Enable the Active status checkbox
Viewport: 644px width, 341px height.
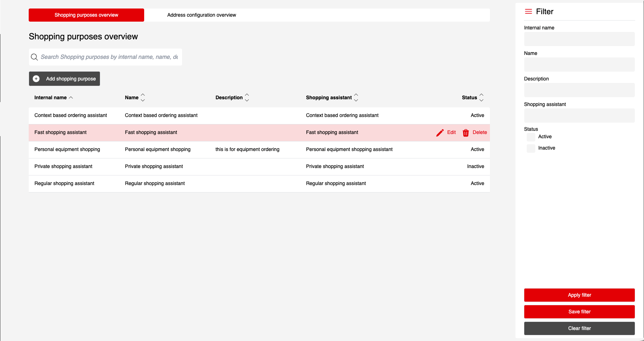pos(531,137)
